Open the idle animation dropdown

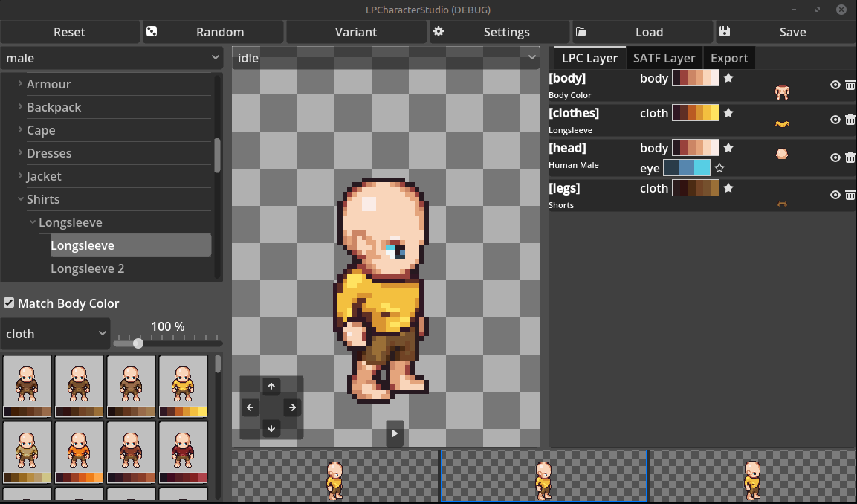(x=386, y=58)
